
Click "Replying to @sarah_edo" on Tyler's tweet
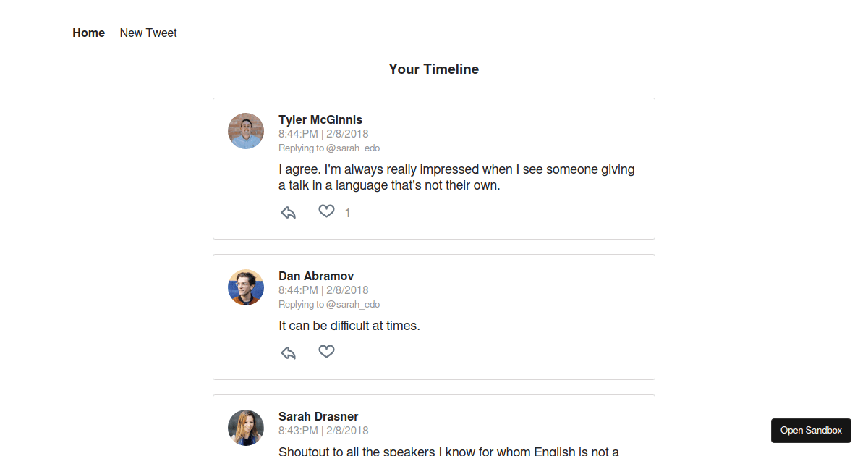coord(329,148)
